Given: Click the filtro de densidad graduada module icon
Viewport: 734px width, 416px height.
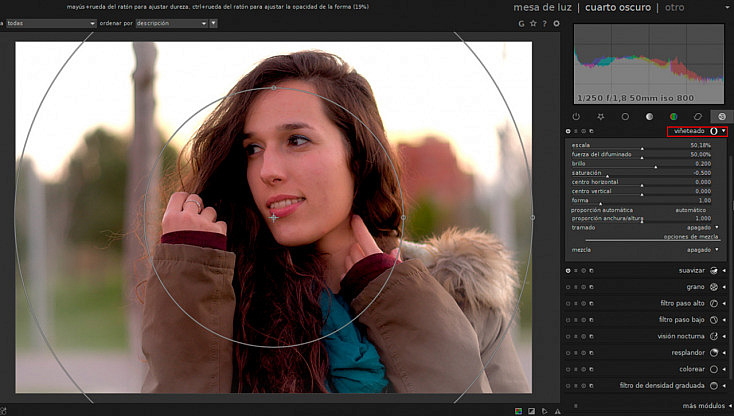Looking at the screenshot, I should click(714, 386).
